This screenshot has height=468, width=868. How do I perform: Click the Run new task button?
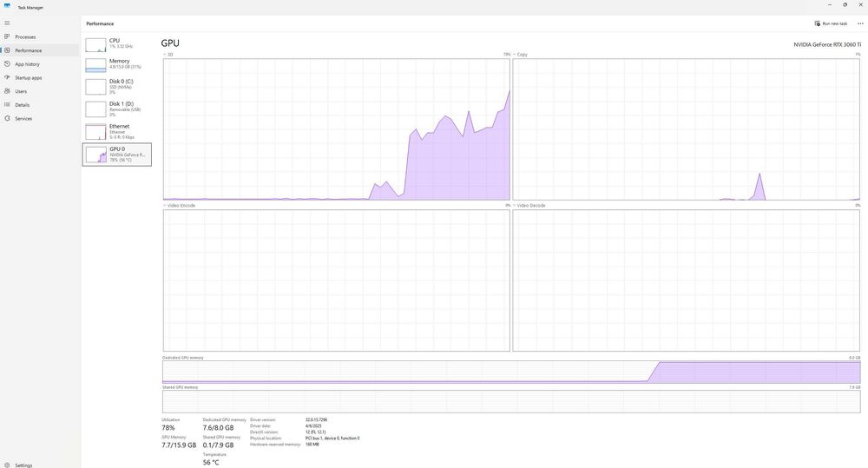click(831, 23)
